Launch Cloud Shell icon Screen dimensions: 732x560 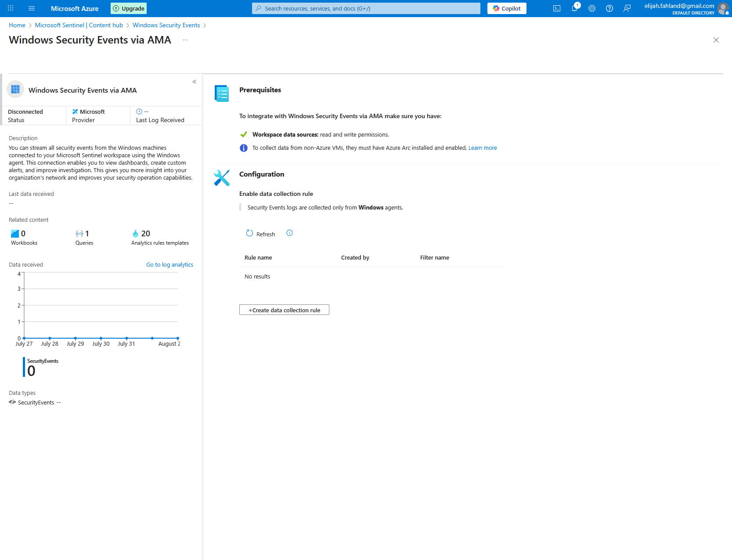[x=557, y=8]
